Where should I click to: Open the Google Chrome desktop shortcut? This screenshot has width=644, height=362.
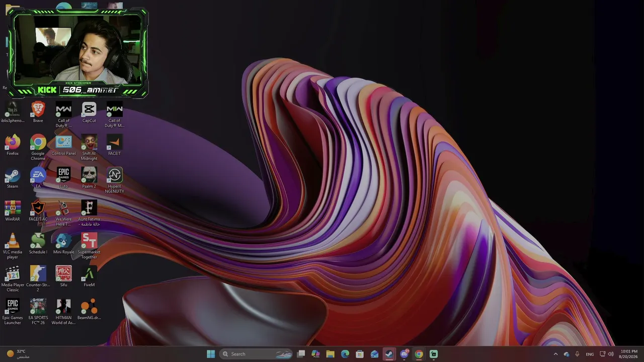click(x=38, y=147)
